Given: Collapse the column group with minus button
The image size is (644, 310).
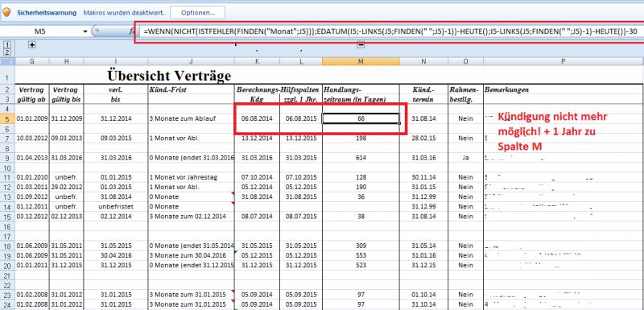Looking at the screenshot, I should tap(361, 45).
